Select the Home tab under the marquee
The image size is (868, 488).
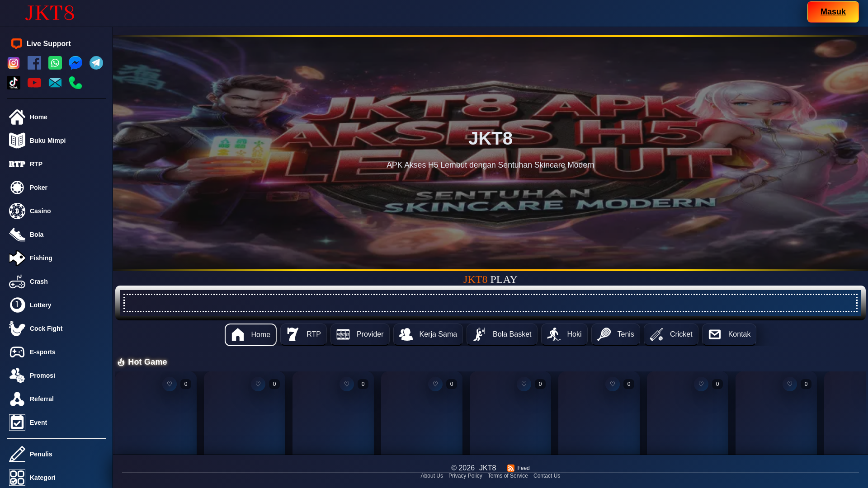pos(250,335)
